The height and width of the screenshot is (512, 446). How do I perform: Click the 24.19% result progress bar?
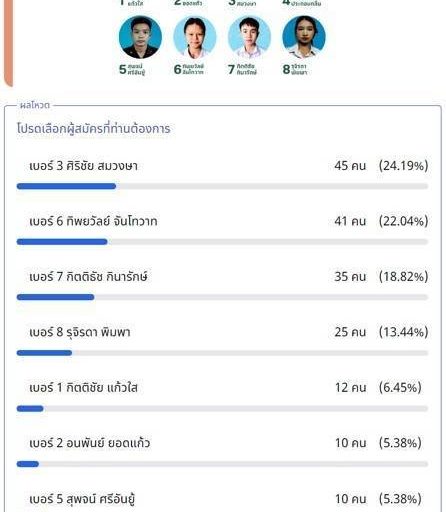pos(222,186)
